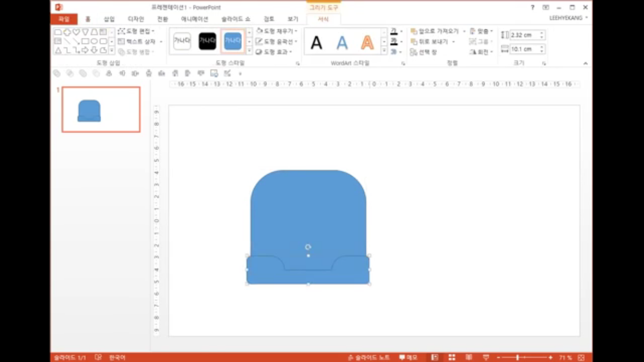
Task: Switch to Reading view icon
Action: tap(469, 357)
